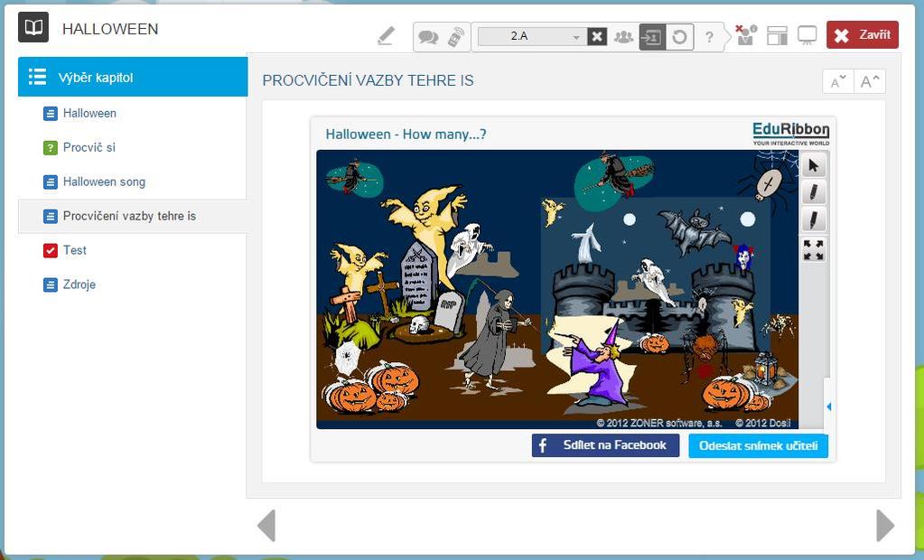Click the circular refresh icon
Viewport: 924px width, 560px height.
coord(679,37)
